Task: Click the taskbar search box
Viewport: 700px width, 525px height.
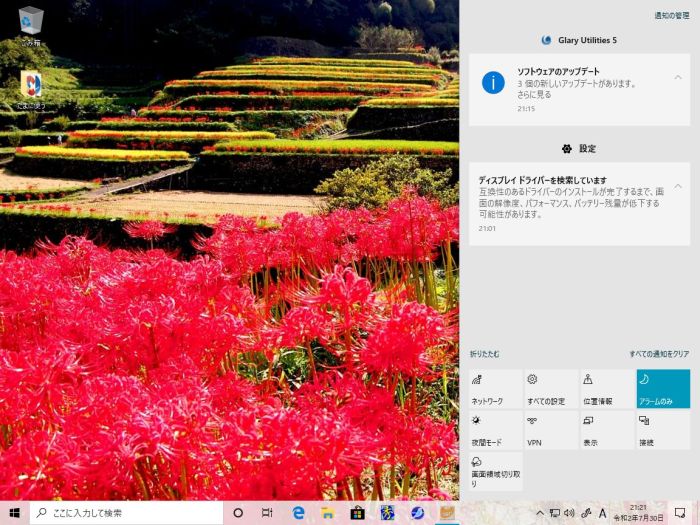Action: pyautogui.click(x=127, y=512)
